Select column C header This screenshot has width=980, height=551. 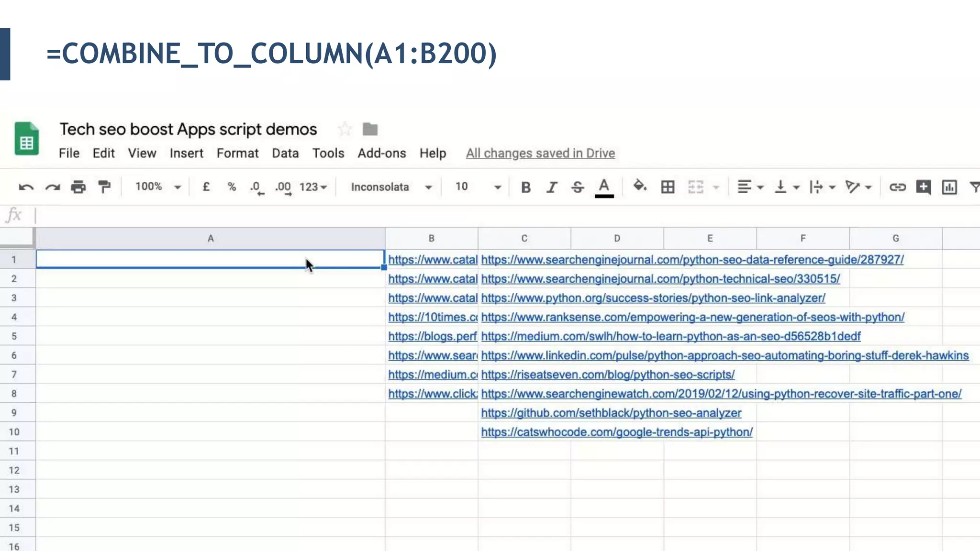(x=524, y=238)
